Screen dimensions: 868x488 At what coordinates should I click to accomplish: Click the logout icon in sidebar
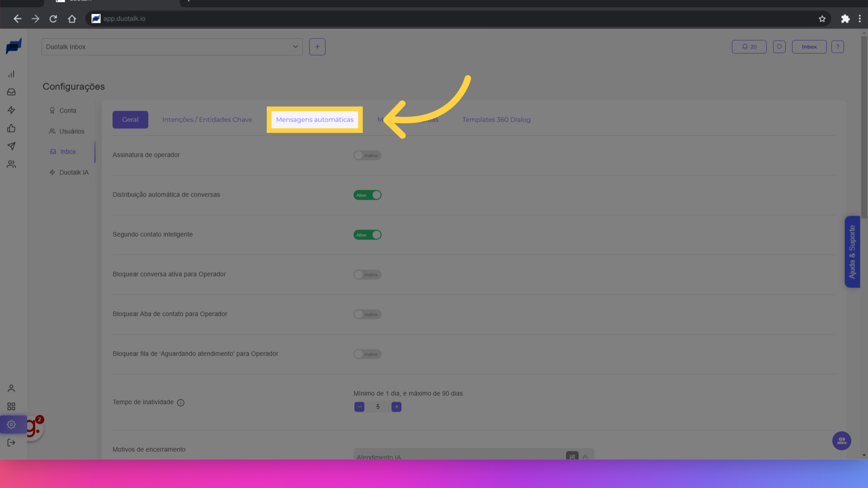coord(11,443)
